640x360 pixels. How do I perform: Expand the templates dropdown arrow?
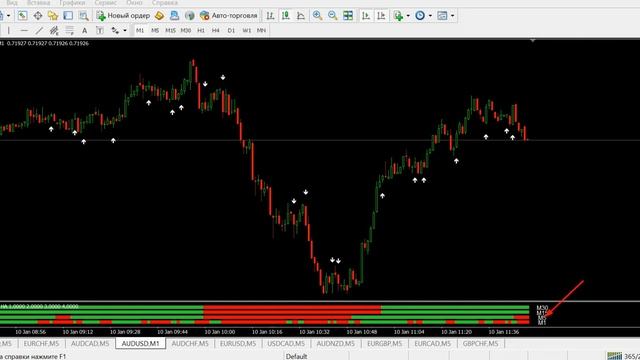452,16
